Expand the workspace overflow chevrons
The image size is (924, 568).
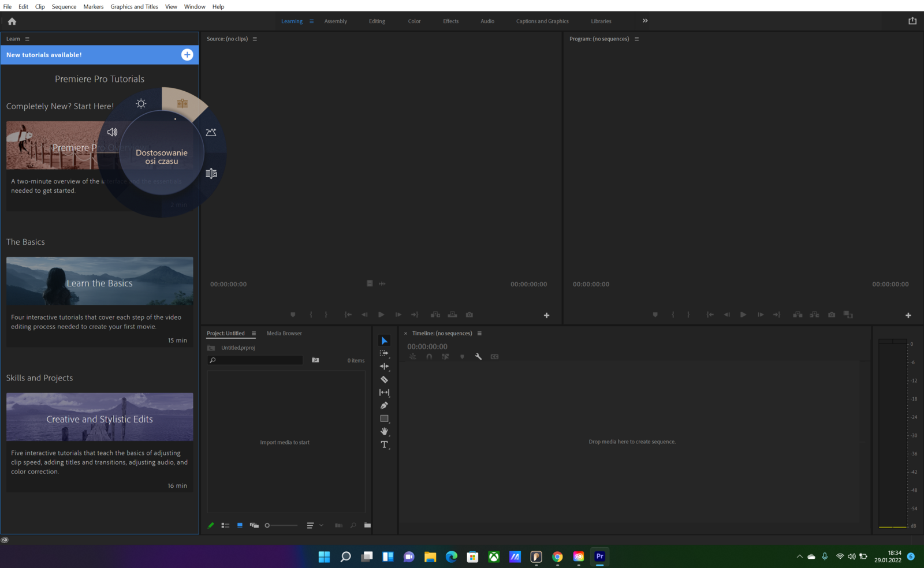(645, 21)
